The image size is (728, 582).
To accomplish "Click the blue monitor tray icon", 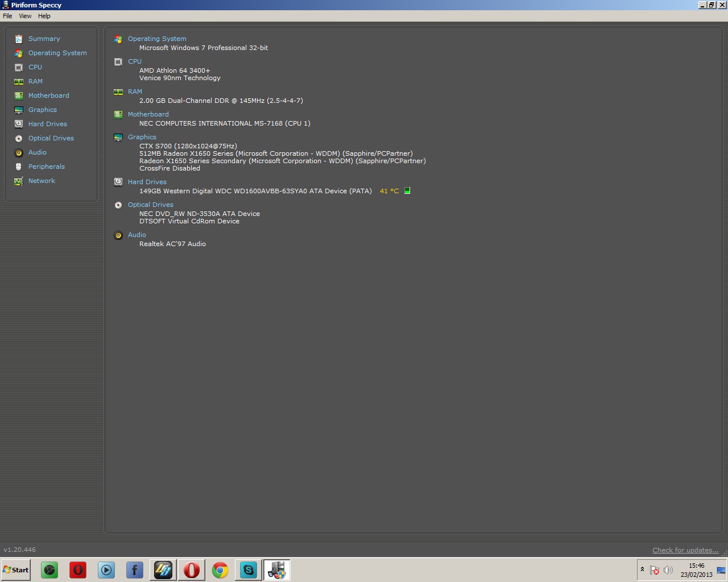I will [x=721, y=570].
